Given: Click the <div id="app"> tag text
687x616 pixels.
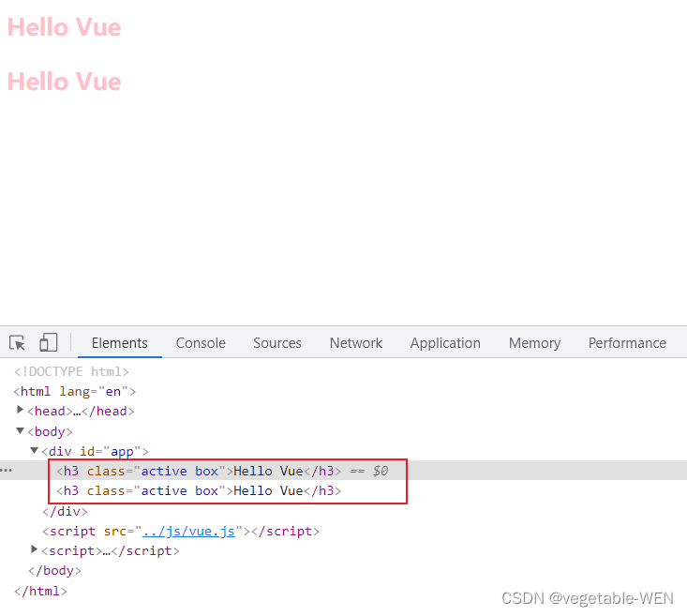Looking at the screenshot, I should pyautogui.click(x=95, y=451).
